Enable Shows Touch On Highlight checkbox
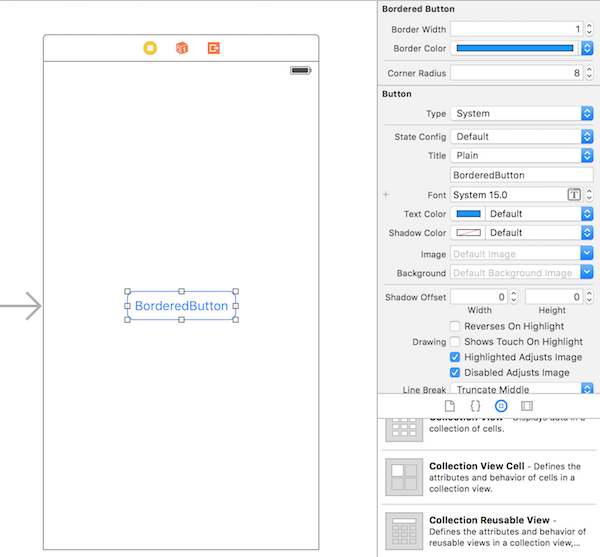Screen dimensions: 600x557 tap(455, 342)
